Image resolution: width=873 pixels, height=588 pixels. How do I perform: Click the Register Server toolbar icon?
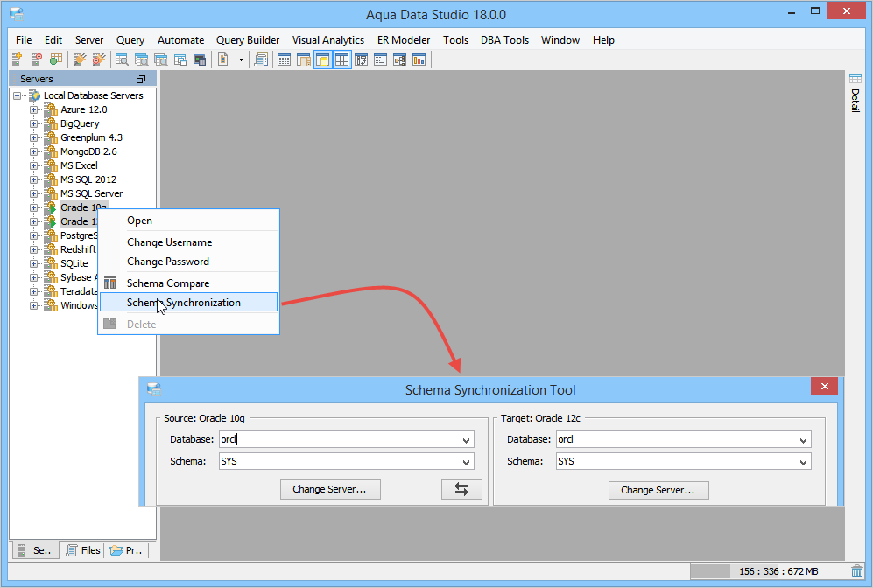point(17,59)
